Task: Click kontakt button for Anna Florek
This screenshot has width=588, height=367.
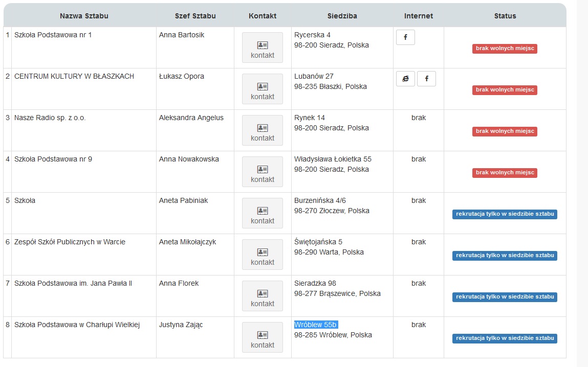Action: click(263, 296)
